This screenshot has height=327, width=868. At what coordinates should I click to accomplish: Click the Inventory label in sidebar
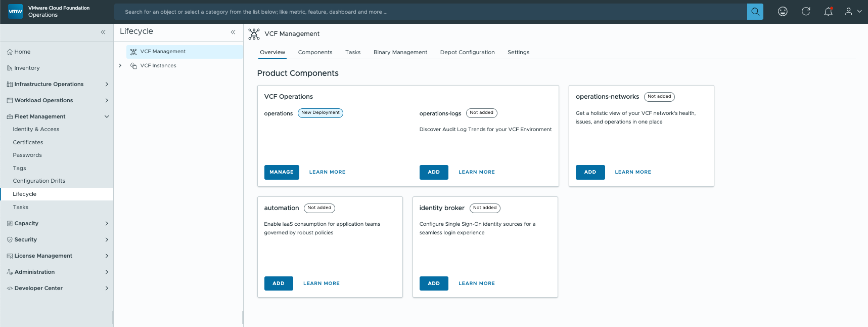tap(27, 68)
